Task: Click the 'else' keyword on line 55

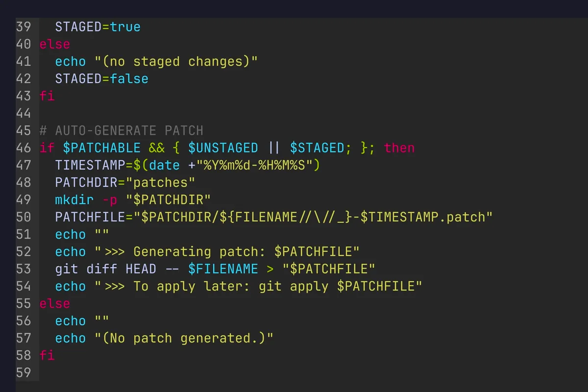Action: click(54, 303)
